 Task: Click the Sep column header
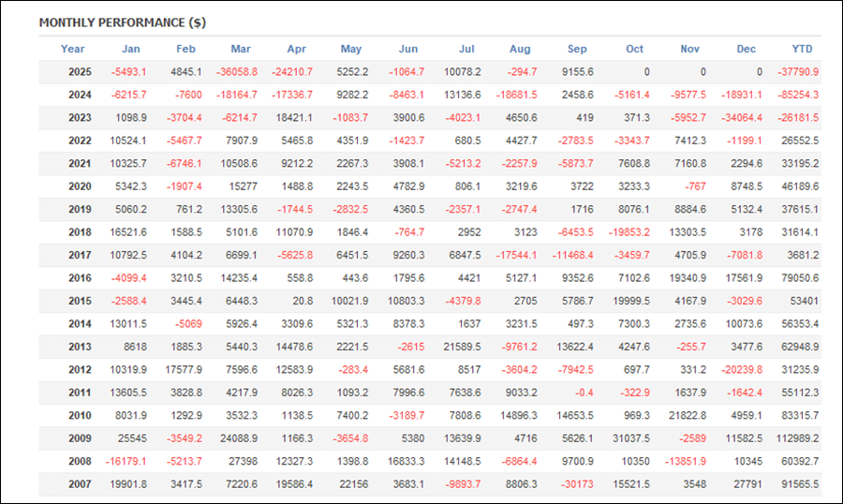pyautogui.click(x=578, y=49)
